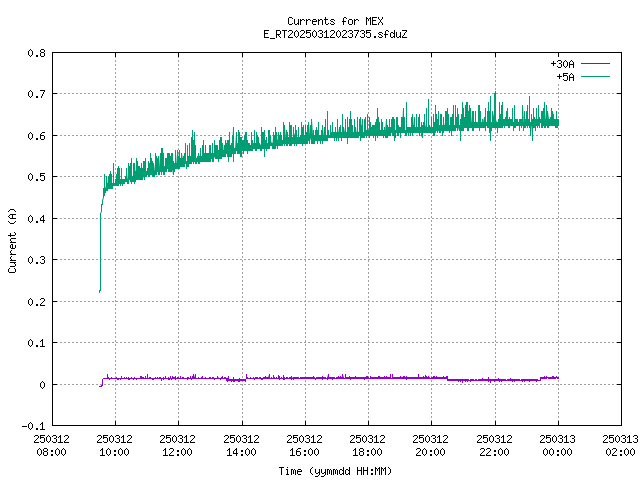Screen dimensions: 640x480
Task: Select the filename E_RT20250312023735.sfduZ subtitle
Action: [335, 34]
